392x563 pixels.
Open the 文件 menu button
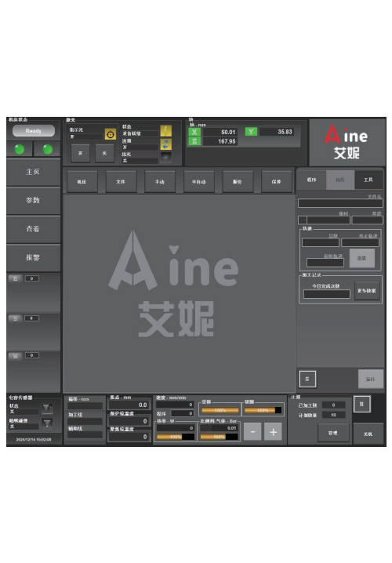[121, 182]
